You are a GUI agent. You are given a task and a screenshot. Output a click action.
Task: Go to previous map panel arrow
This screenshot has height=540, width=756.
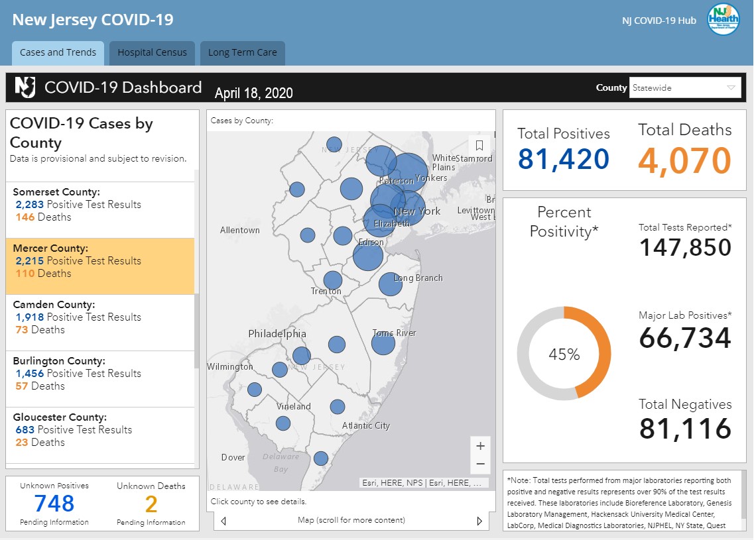pyautogui.click(x=223, y=521)
